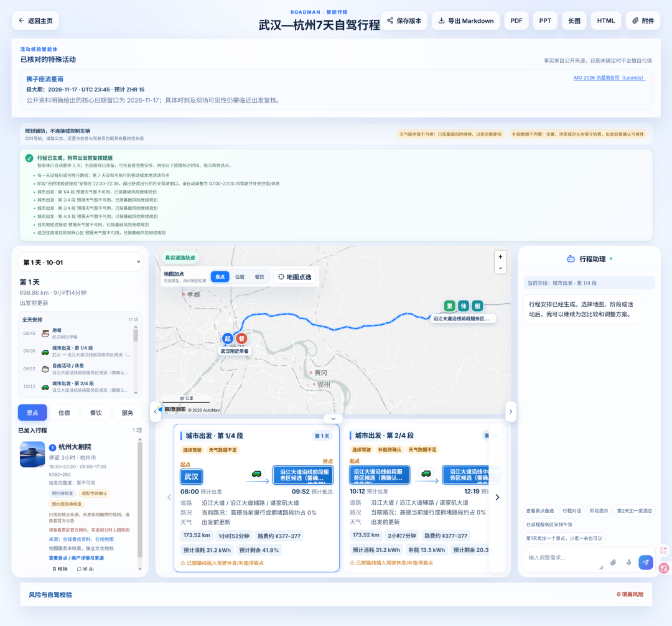Click the paperclip attach icon in chat
The height and width of the screenshot is (626, 672).
tap(614, 562)
